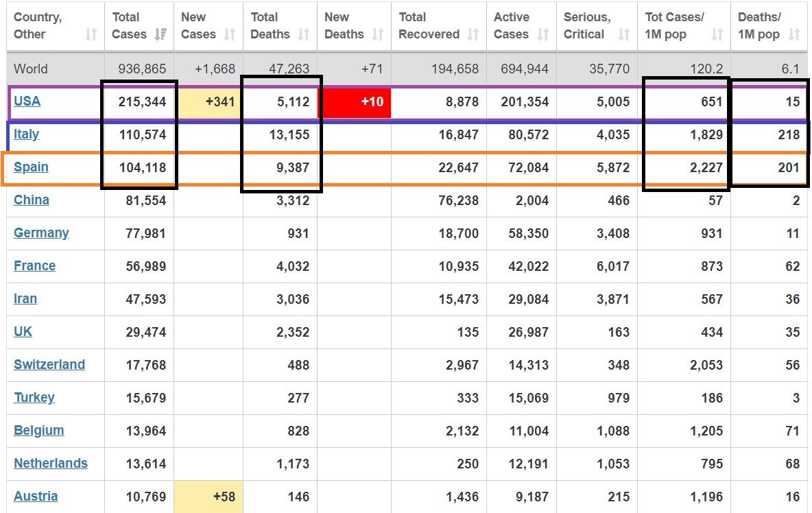Click New Deaths sort arrows
This screenshot has width=812, height=513.
click(377, 35)
